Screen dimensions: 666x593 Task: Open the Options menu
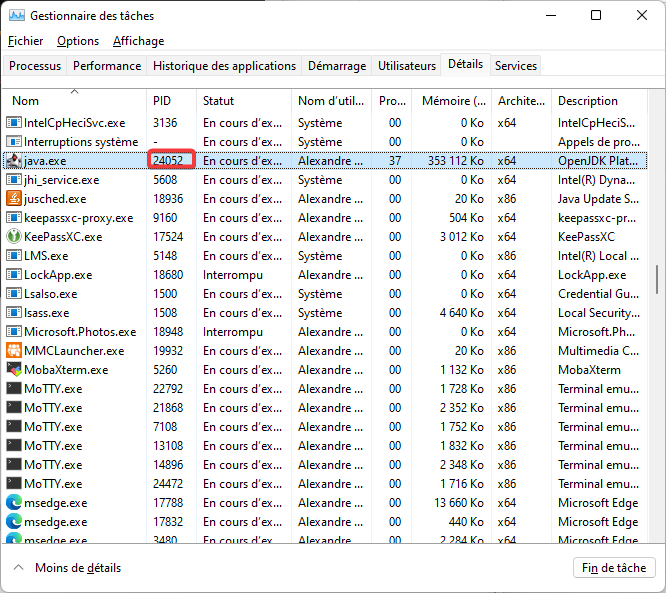tap(78, 41)
